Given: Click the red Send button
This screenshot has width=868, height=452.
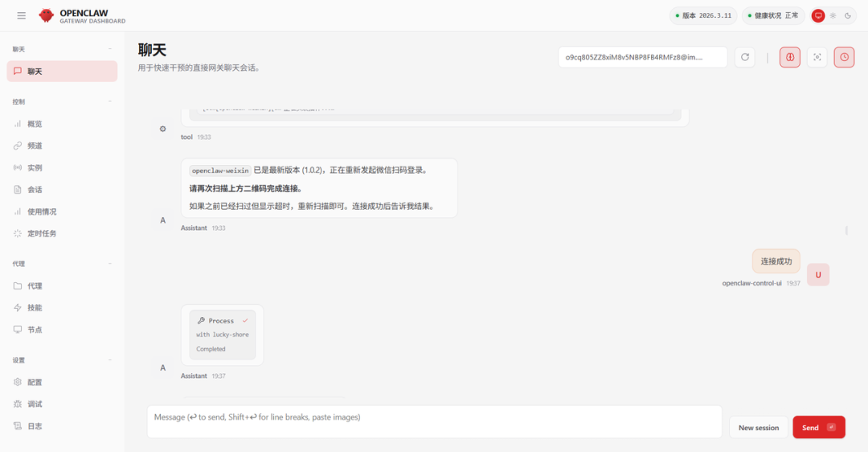Looking at the screenshot, I should pos(818,427).
